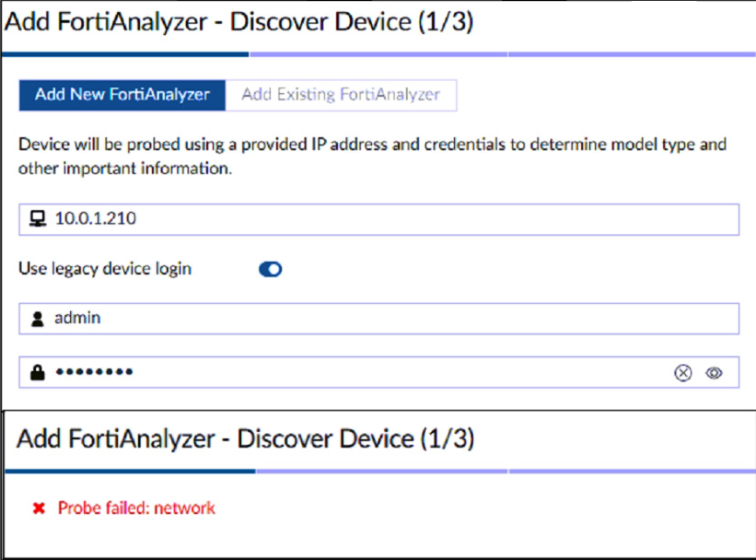Image resolution: width=756 pixels, height=560 pixels.
Task: Click the first step of the top progress bar
Action: 125,54
